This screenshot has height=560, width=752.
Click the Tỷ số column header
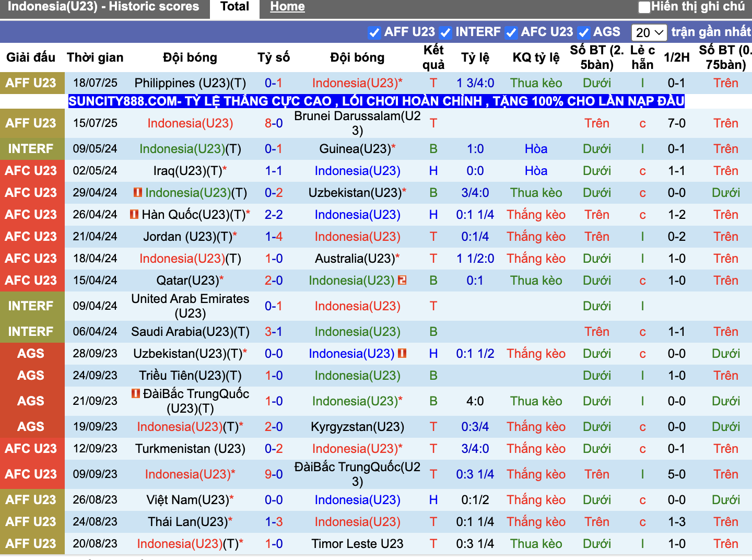pyautogui.click(x=274, y=57)
